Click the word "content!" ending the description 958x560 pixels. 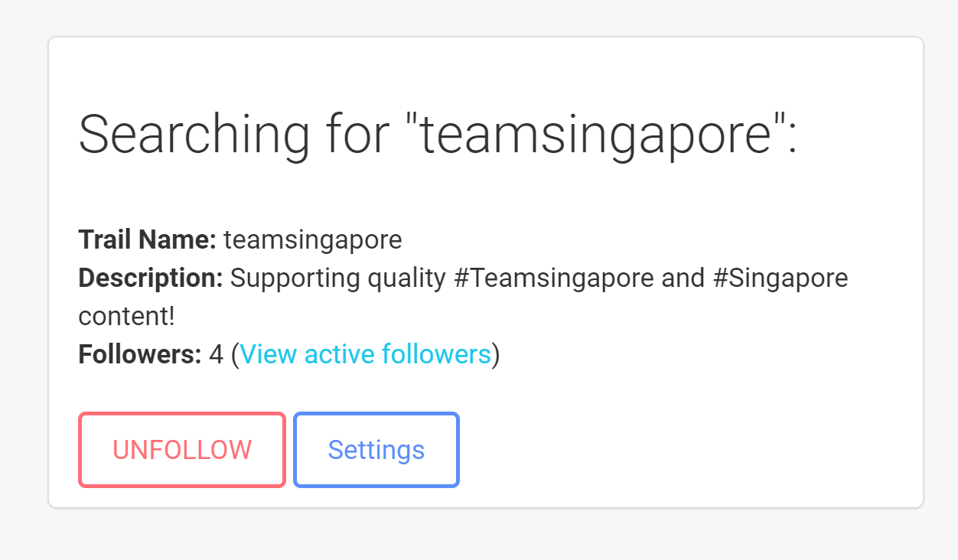(x=127, y=317)
